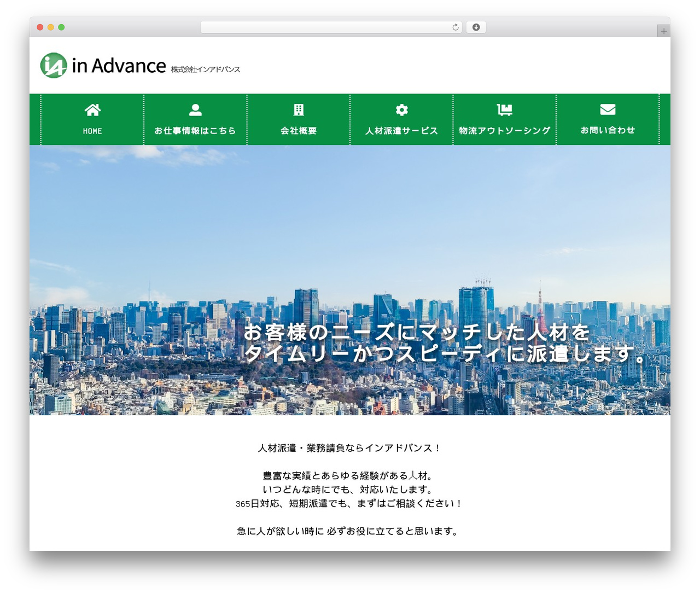Click the house icon above HOME
Image resolution: width=700 pixels, height=593 pixels.
tap(92, 110)
